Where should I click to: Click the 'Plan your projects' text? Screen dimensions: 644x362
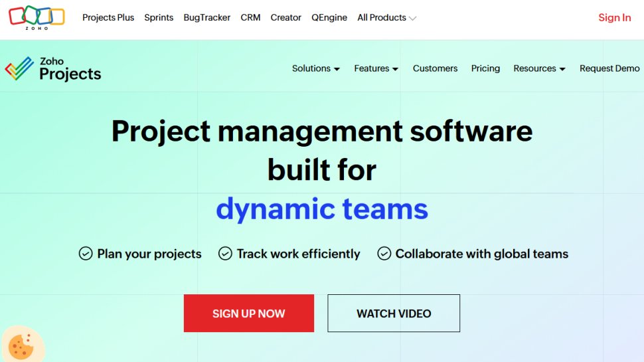[149, 254]
